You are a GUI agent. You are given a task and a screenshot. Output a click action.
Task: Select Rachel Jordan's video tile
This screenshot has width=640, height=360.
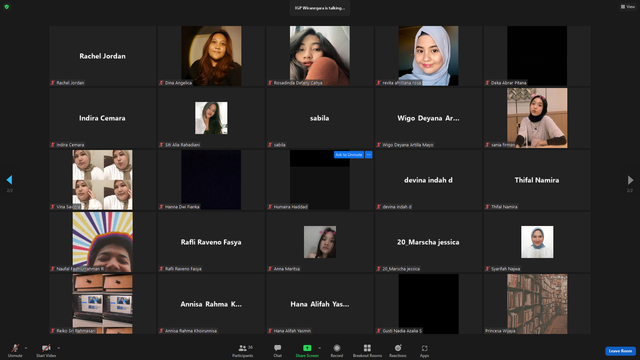[x=102, y=56]
